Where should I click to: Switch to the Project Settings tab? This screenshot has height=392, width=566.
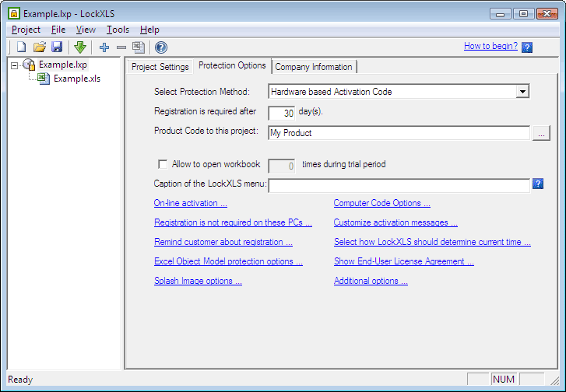[160, 67]
